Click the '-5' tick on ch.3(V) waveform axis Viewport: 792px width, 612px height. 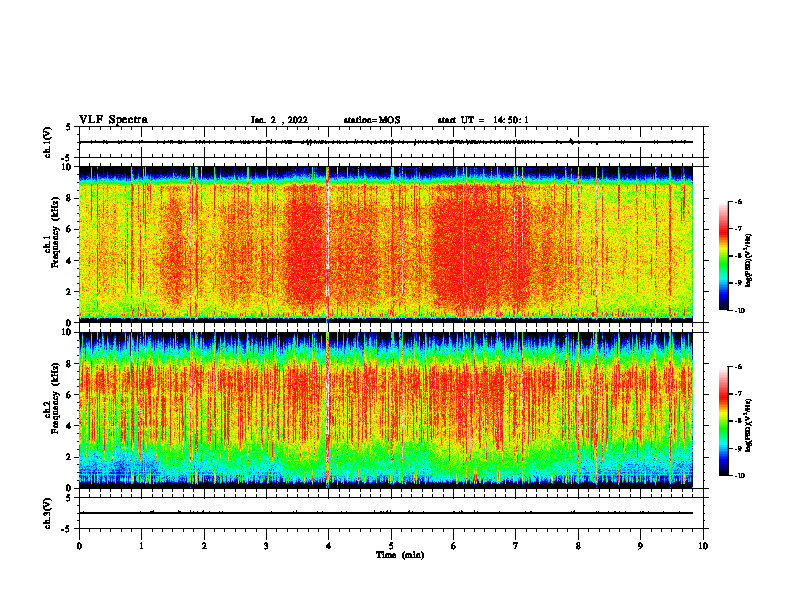click(67, 529)
